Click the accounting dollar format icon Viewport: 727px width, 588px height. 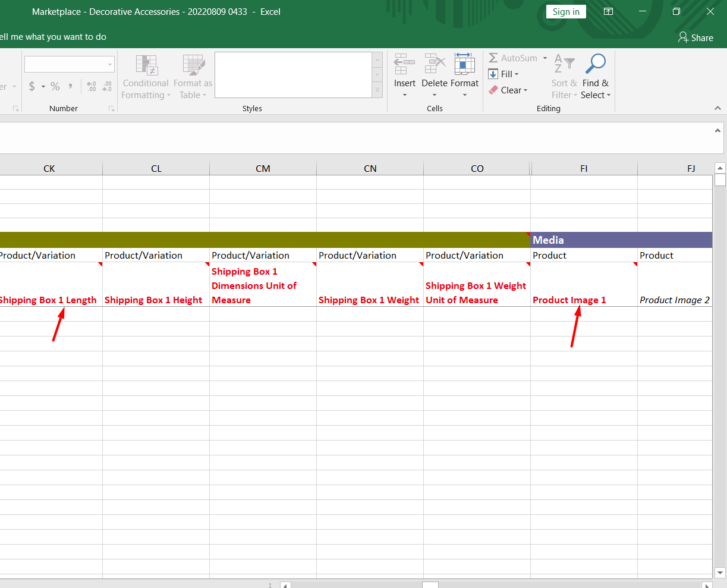coord(32,86)
